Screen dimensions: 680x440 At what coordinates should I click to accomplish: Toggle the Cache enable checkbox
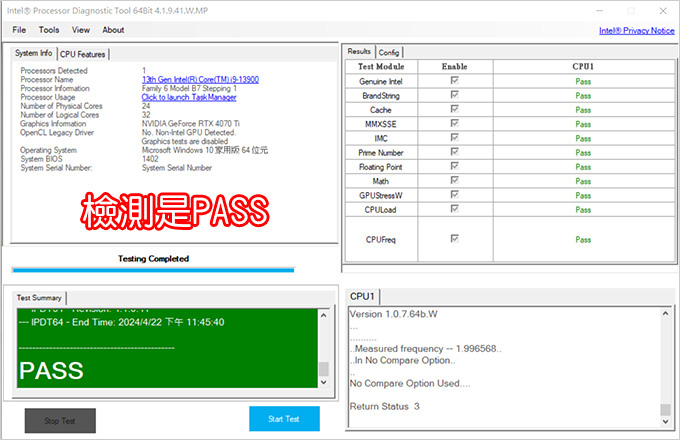(454, 109)
